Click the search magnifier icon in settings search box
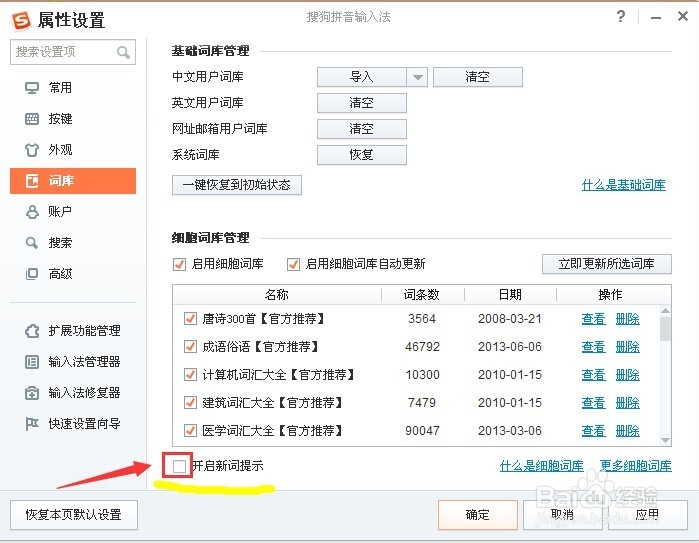 pyautogui.click(x=123, y=53)
